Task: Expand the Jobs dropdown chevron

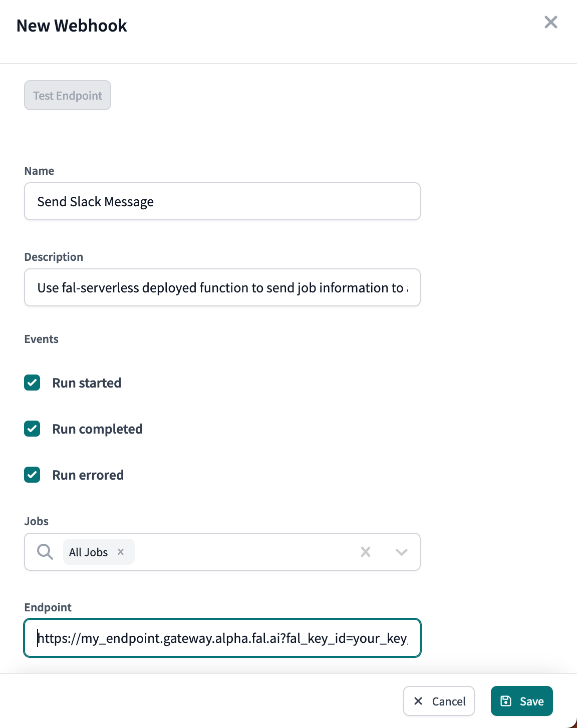Action: click(401, 552)
